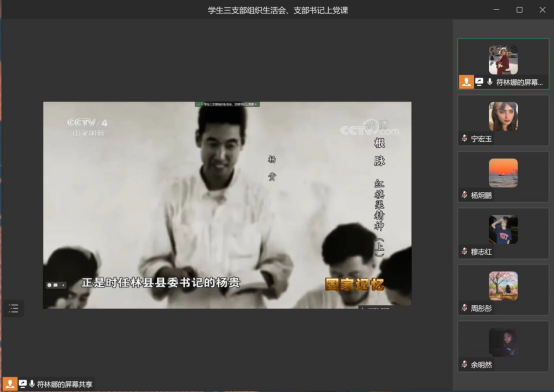Select 穆志红's avatar thumbnail
This screenshot has height=392, width=554.
point(503,229)
